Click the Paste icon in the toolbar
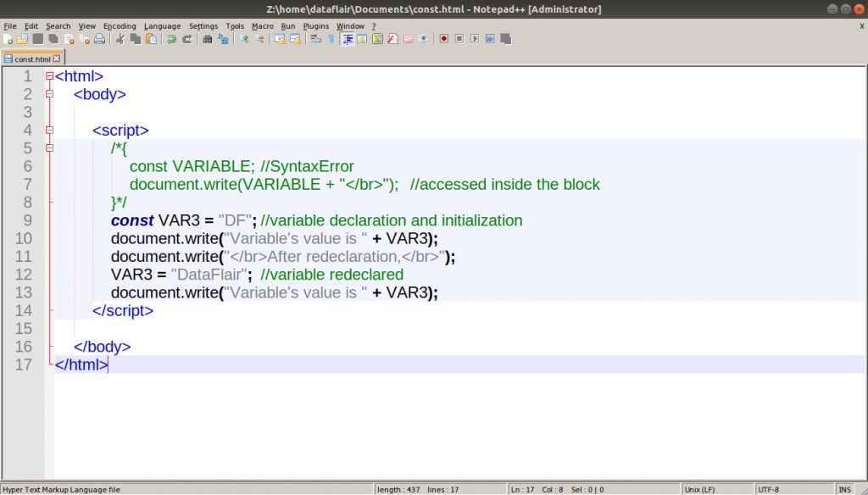The height and width of the screenshot is (495, 868). [152, 38]
